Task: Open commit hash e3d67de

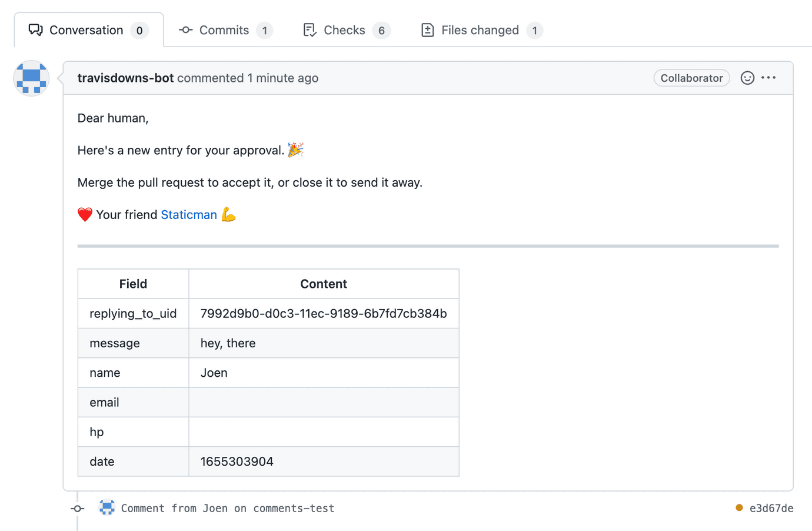Action: tap(771, 508)
